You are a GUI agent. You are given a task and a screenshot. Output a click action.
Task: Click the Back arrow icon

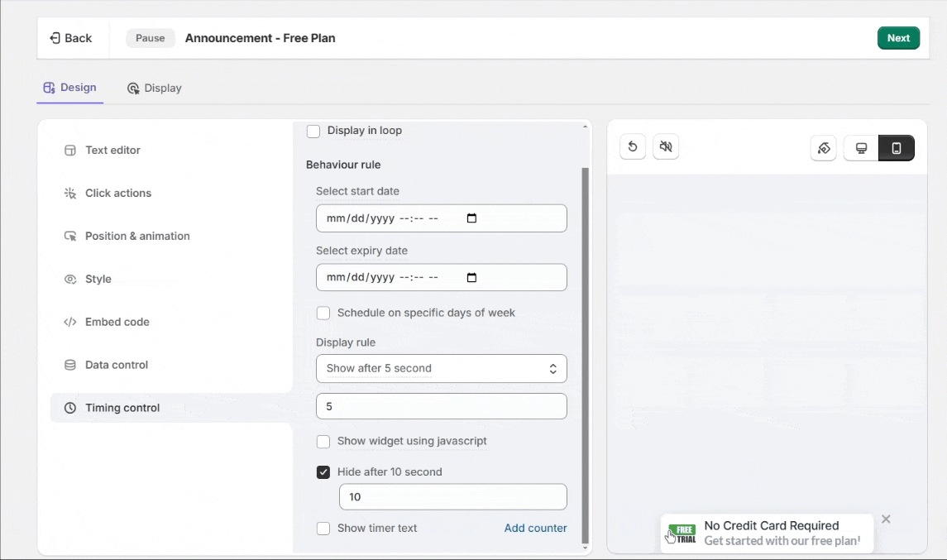[55, 38]
